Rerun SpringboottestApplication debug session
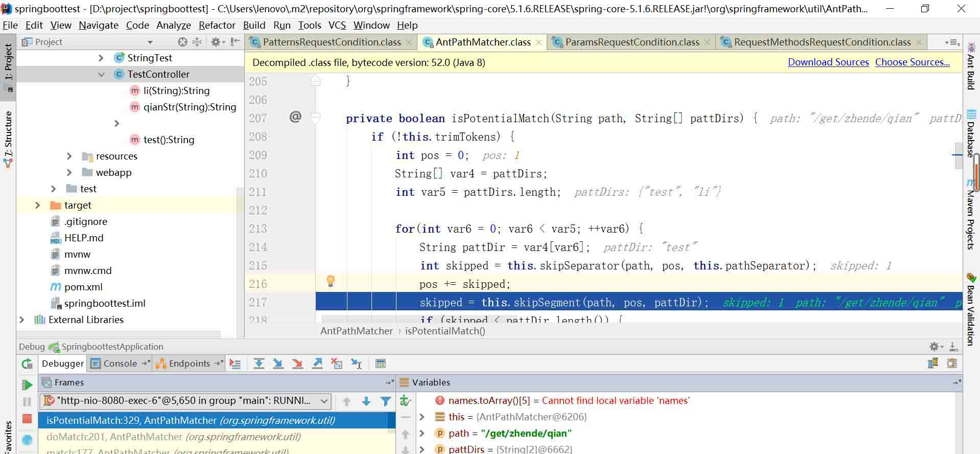Image resolution: width=980 pixels, height=454 pixels. [x=27, y=364]
